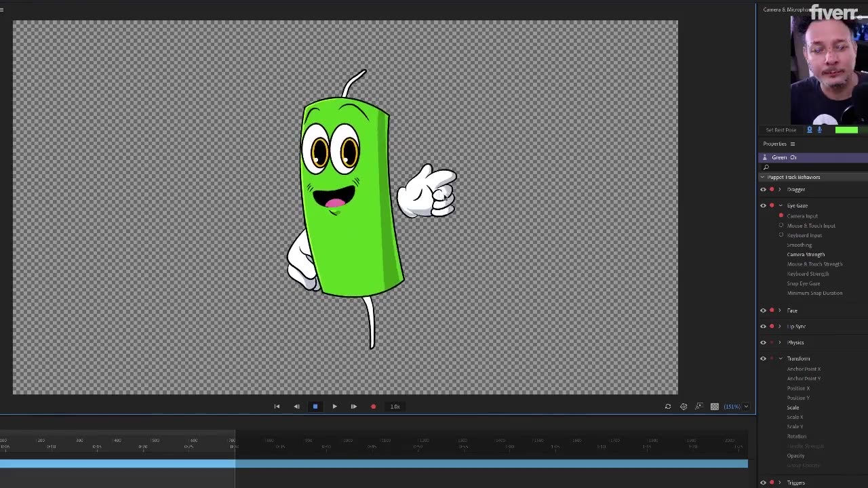Click the puppet mesh display icon
The width and height of the screenshot is (868, 488).
point(684,407)
